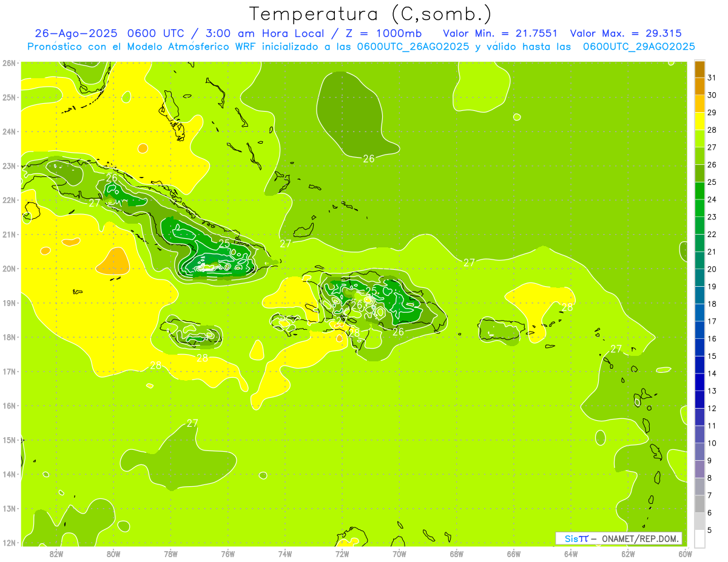Screen dimensions: 728x562
Task: Click the 78W longitude label
Action: [x=170, y=554]
